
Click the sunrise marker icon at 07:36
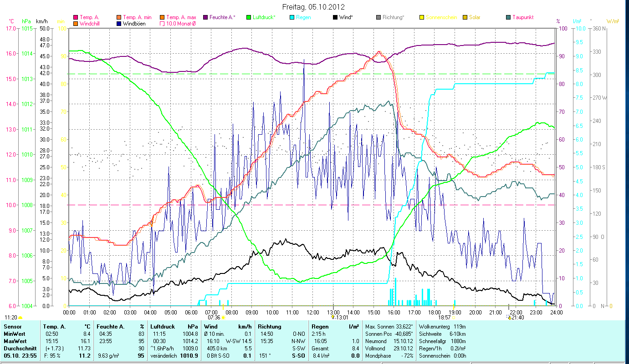(223, 318)
